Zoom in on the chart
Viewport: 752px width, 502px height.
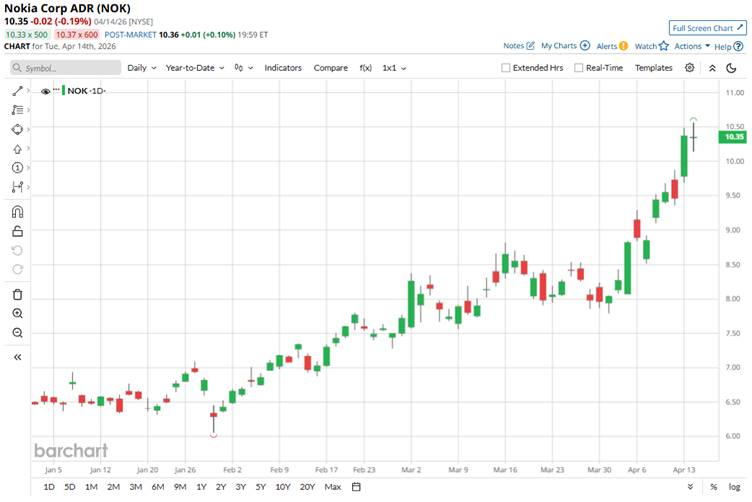coord(17,313)
